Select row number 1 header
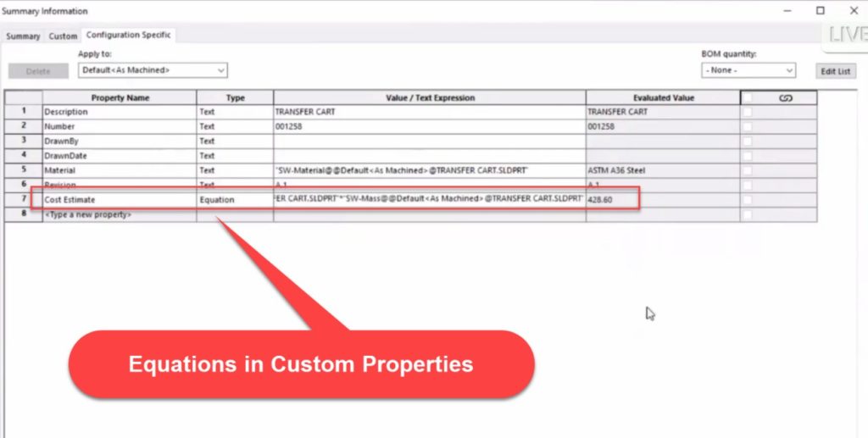 pyautogui.click(x=24, y=112)
